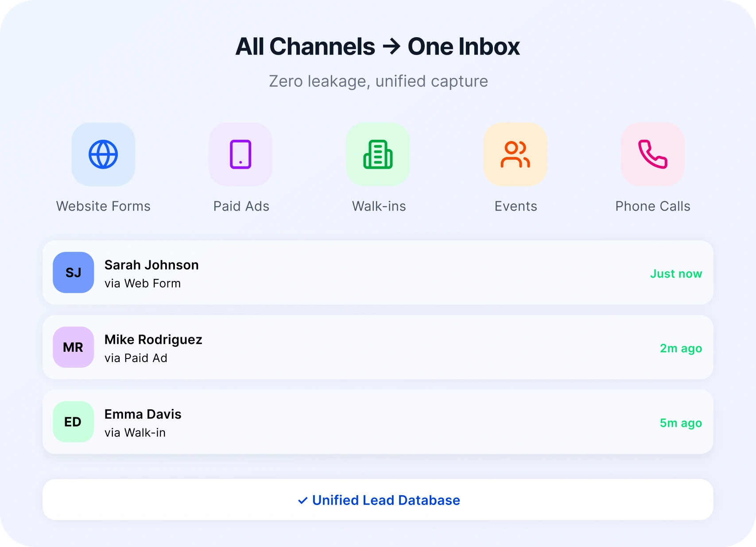This screenshot has height=547, width=756.
Task: Click the 'Paid Ads' label
Action: (x=241, y=206)
